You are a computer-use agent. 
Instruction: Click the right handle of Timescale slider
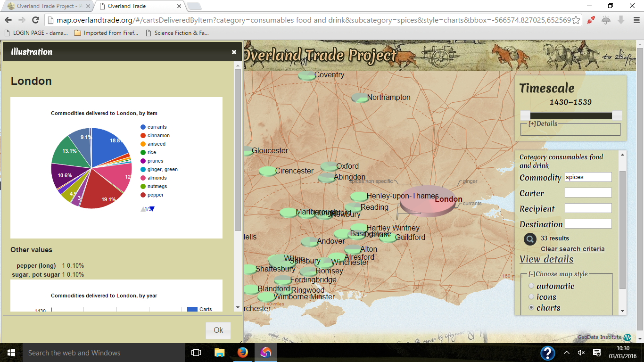click(617, 115)
